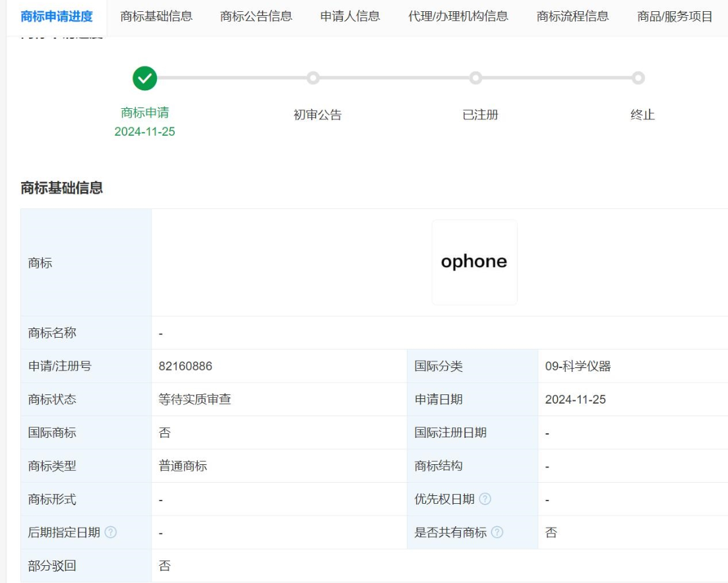Click the help icon beside 是否共有商标
This screenshot has width=728, height=583.
pos(497,532)
